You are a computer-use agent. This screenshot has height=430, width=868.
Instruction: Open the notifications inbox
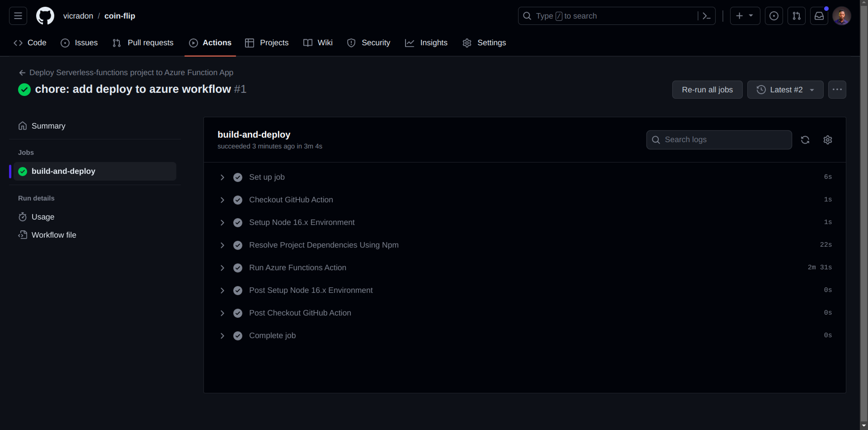coord(819,16)
